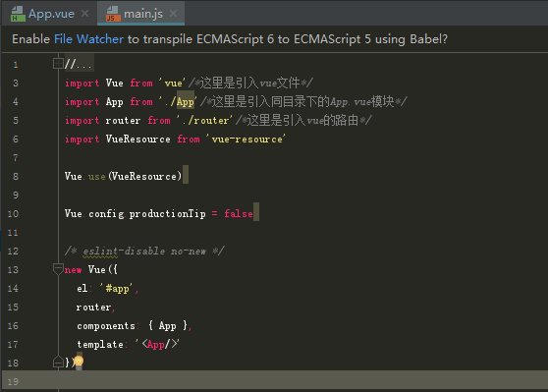
Task: Click the 'eslint-disable no-new' comment
Action: pos(144,252)
